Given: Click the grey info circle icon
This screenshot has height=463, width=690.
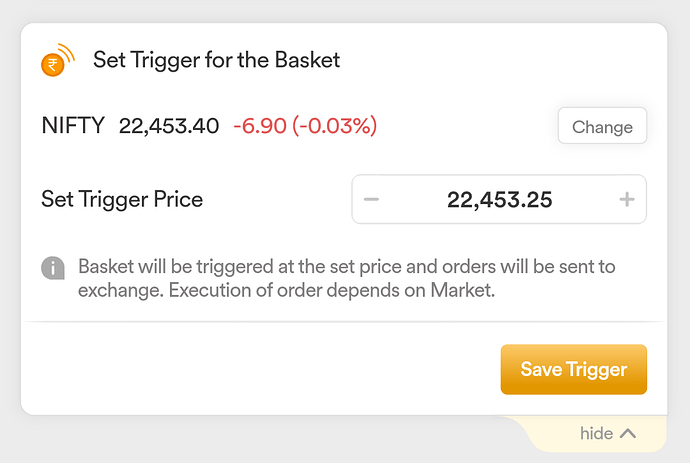Looking at the screenshot, I should click(53, 268).
